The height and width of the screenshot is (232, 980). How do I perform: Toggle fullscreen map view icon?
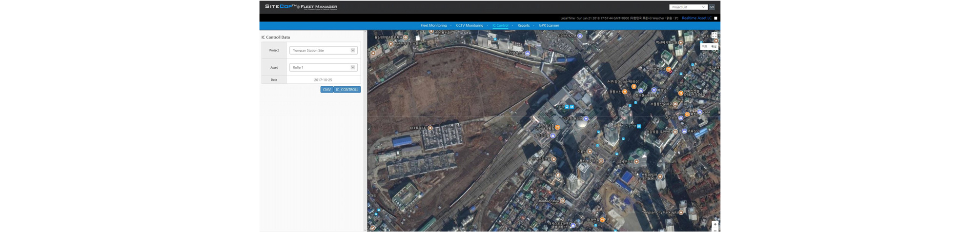pyautogui.click(x=714, y=35)
